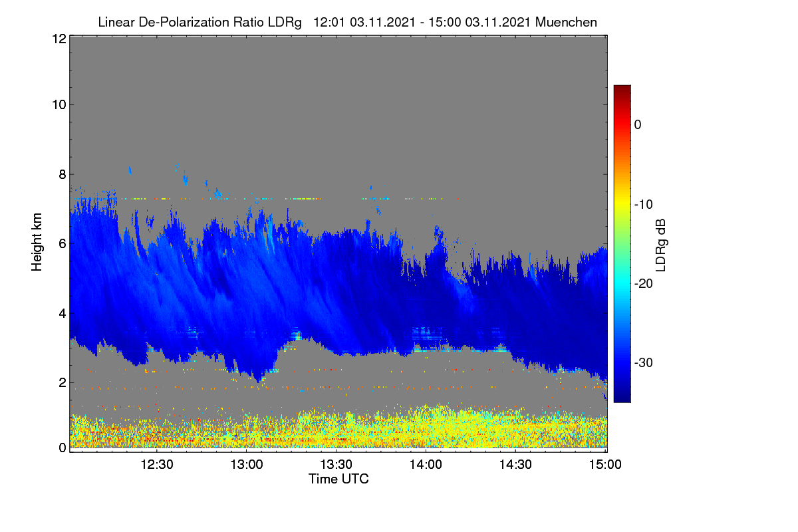Click the '13:30' time tick label
This screenshot has height=532, width=798.
pyautogui.click(x=336, y=465)
